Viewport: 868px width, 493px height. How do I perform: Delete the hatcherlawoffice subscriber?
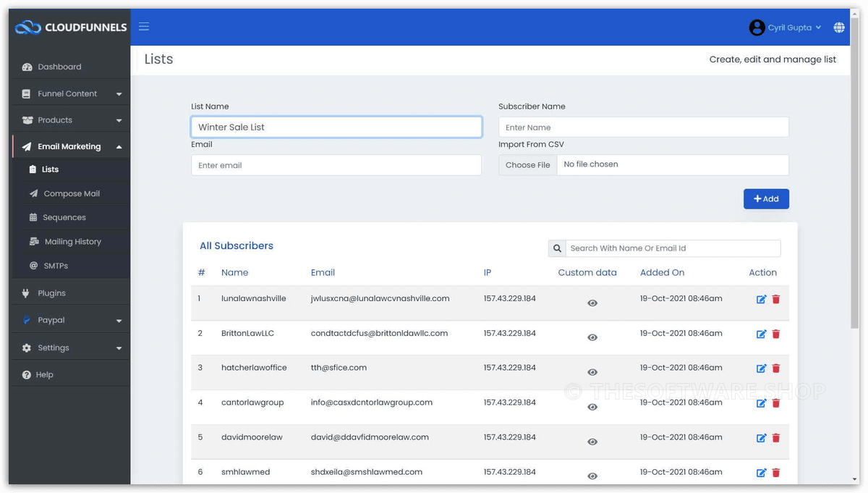[776, 368]
